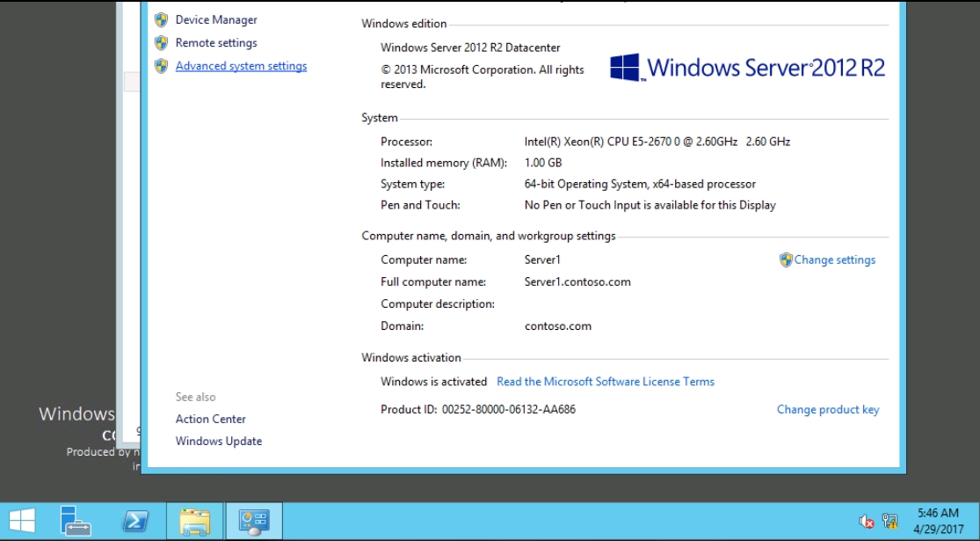Click the Pen and Touch label
The height and width of the screenshot is (541, 980).
[420, 206]
